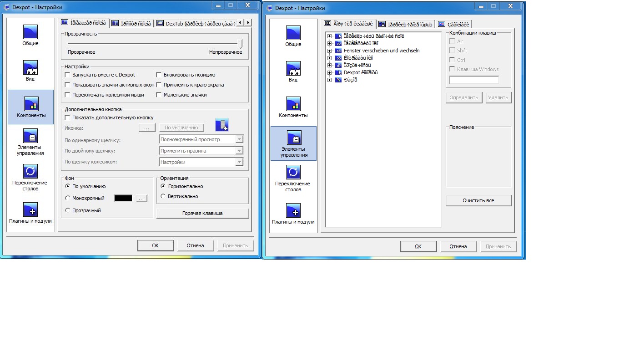Viewport: 644px width, 337px height.
Task: Click the Очистить все button
Action: 478,200
